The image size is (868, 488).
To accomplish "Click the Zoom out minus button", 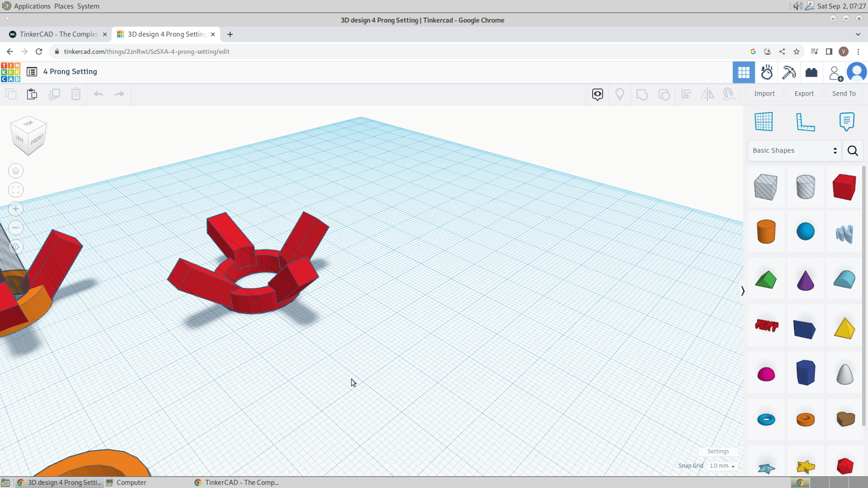I will (16, 228).
